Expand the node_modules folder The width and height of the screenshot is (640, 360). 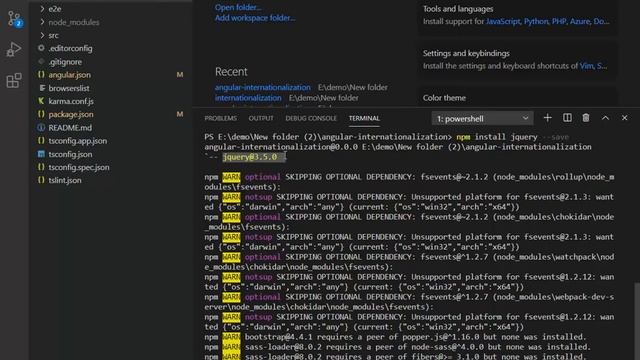pos(73,22)
